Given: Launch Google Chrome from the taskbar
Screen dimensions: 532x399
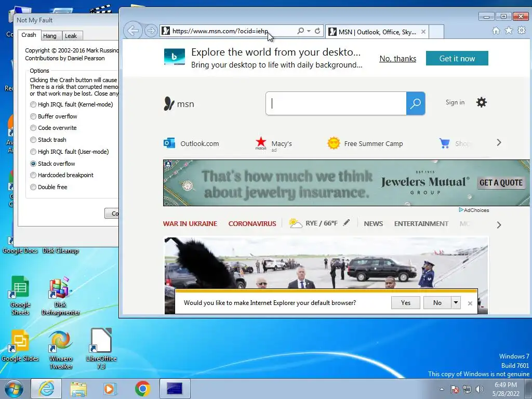Looking at the screenshot, I should (142, 389).
